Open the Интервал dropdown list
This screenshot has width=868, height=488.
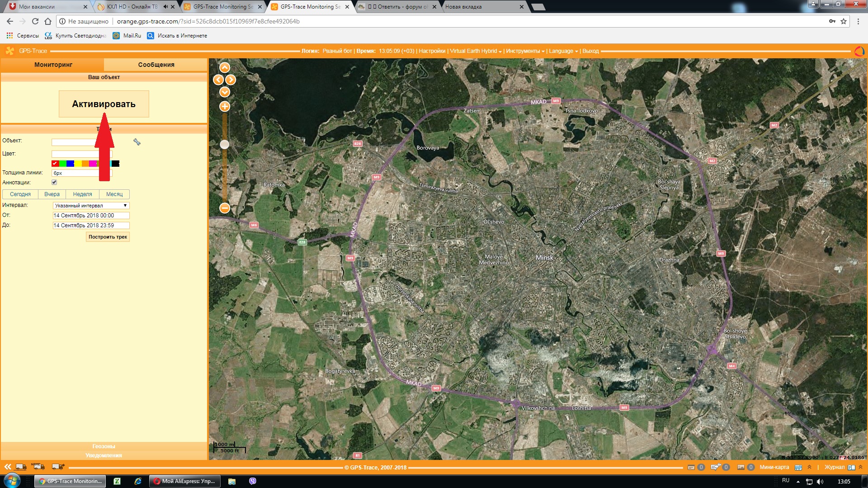coord(91,206)
